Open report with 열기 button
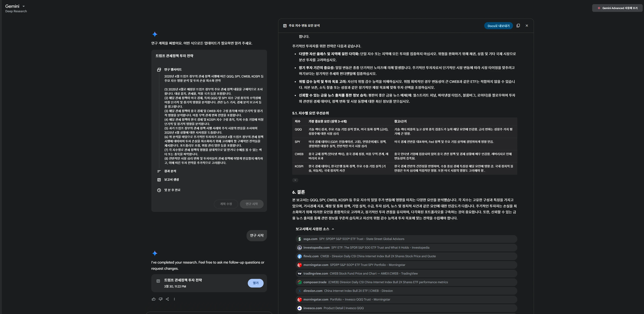The image size is (644, 314). pyautogui.click(x=256, y=283)
